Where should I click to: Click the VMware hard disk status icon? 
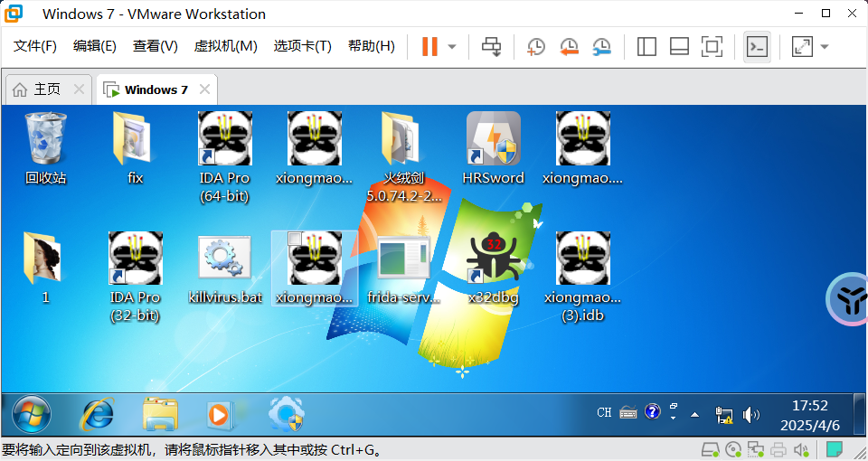pyautogui.click(x=710, y=449)
